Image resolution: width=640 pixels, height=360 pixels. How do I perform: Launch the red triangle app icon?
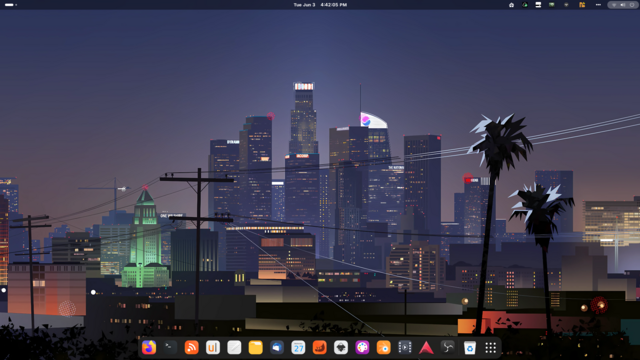pyautogui.click(x=426, y=347)
